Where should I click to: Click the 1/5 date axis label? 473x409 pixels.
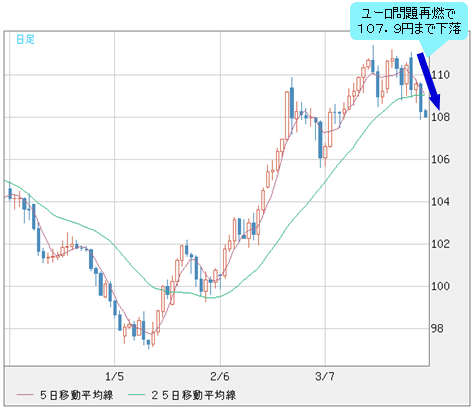click(x=114, y=377)
